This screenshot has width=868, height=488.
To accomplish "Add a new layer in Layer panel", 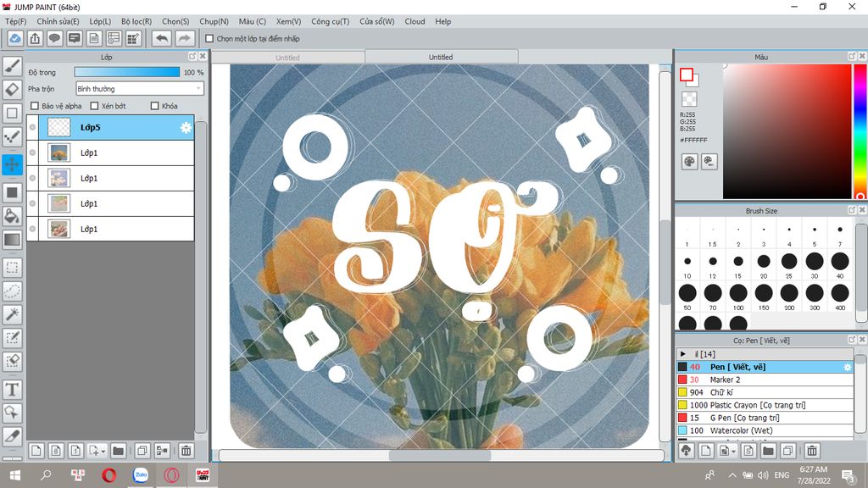I will (x=36, y=451).
